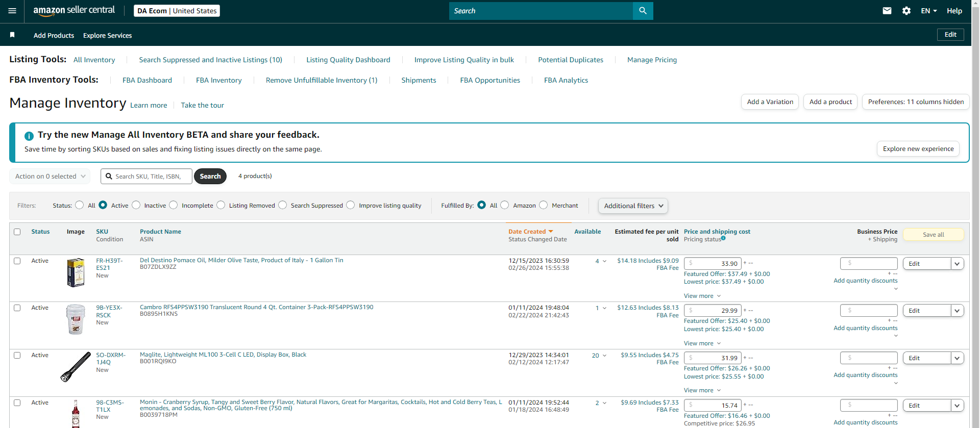Open Edit dropdown arrow for Monin row
The width and height of the screenshot is (980, 428).
(957, 406)
